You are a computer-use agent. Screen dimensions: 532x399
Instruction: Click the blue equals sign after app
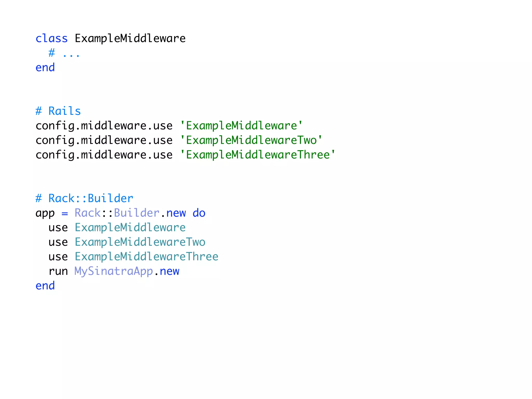(x=65, y=214)
